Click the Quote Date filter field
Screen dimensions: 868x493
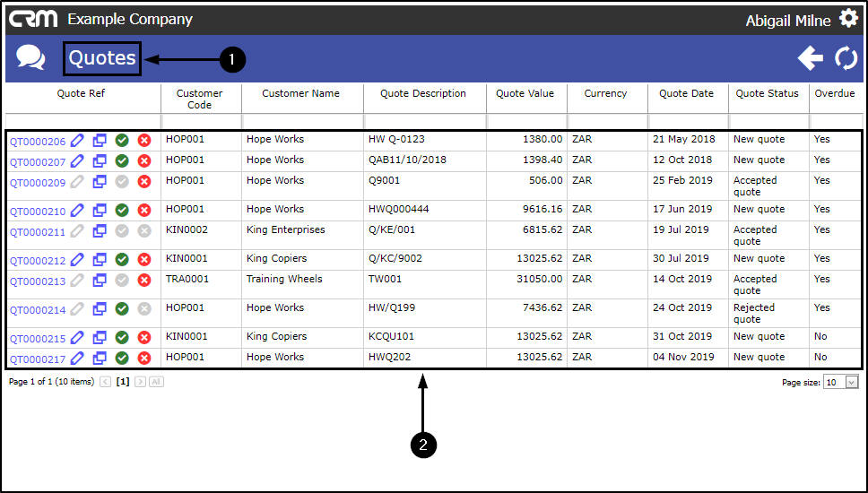coord(688,121)
